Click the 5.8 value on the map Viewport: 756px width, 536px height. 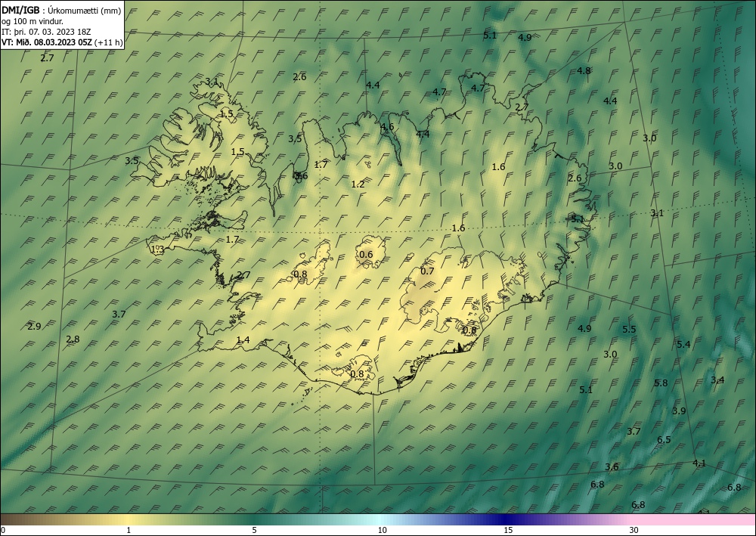coord(661,383)
